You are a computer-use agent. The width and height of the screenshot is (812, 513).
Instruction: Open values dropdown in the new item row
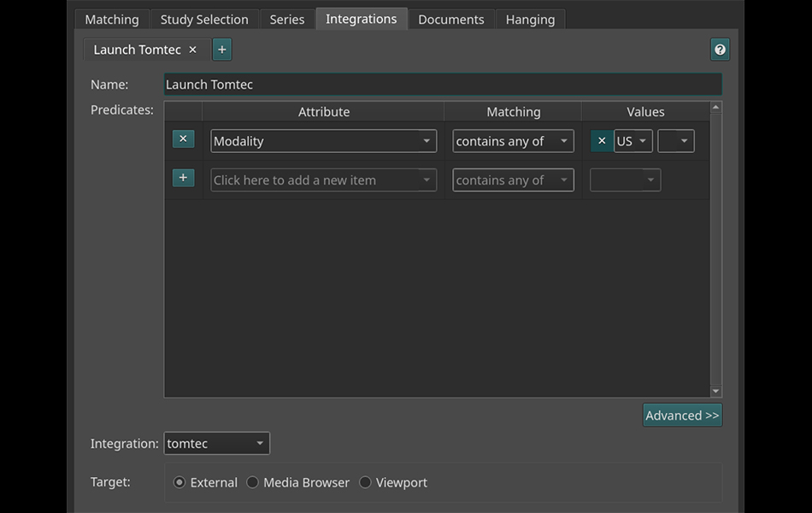tap(626, 180)
